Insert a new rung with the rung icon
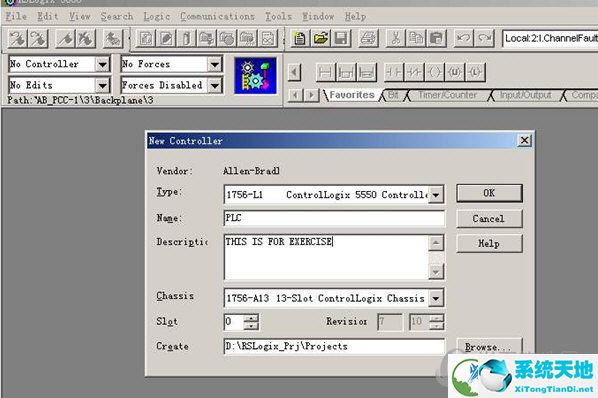This screenshot has height=398, width=598. (x=325, y=72)
